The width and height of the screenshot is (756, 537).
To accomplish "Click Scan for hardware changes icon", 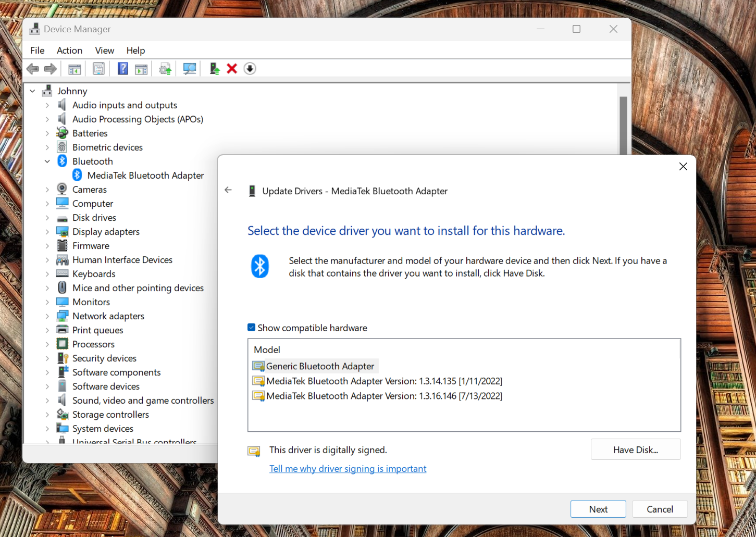I will pyautogui.click(x=190, y=69).
